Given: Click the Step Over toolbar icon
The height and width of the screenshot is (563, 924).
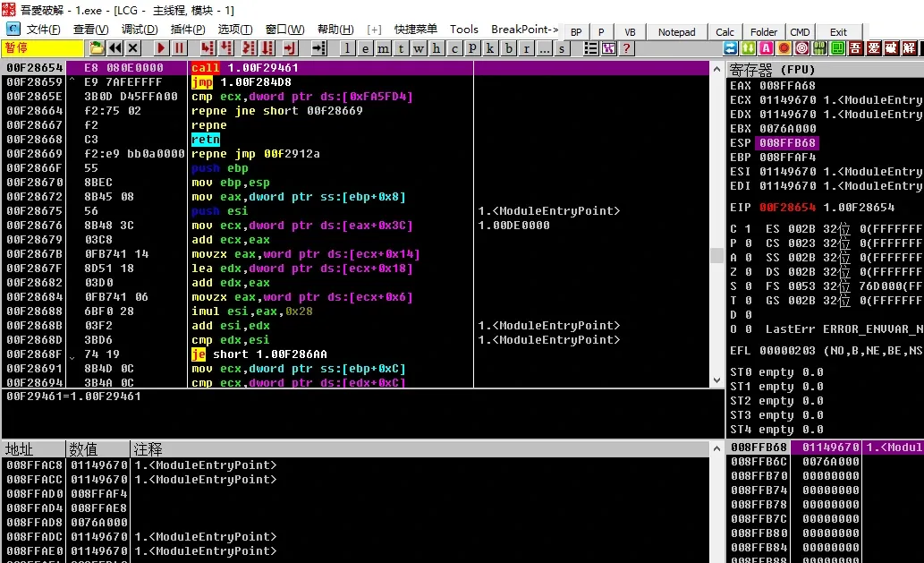Looking at the screenshot, I should tap(226, 48).
